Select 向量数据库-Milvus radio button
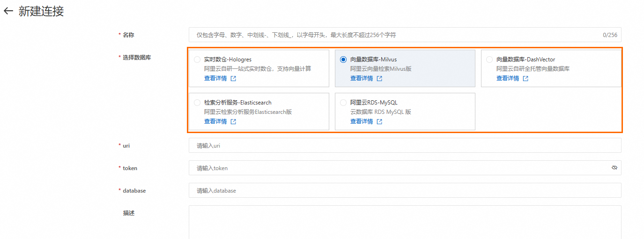The image size is (644, 239). pos(343,60)
